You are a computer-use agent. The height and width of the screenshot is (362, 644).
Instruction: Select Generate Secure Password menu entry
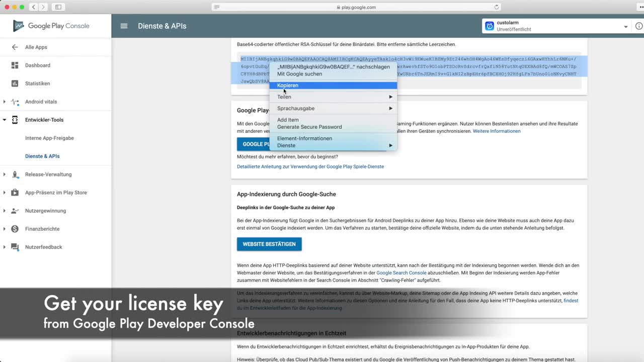333,127
